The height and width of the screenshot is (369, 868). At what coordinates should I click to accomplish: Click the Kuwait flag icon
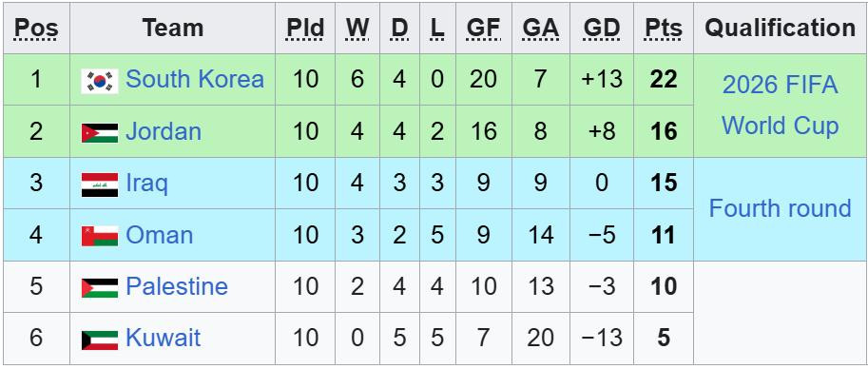[100, 340]
